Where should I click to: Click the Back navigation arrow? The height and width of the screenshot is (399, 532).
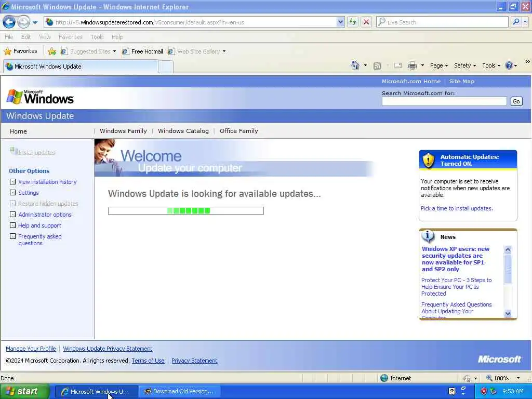(x=9, y=22)
